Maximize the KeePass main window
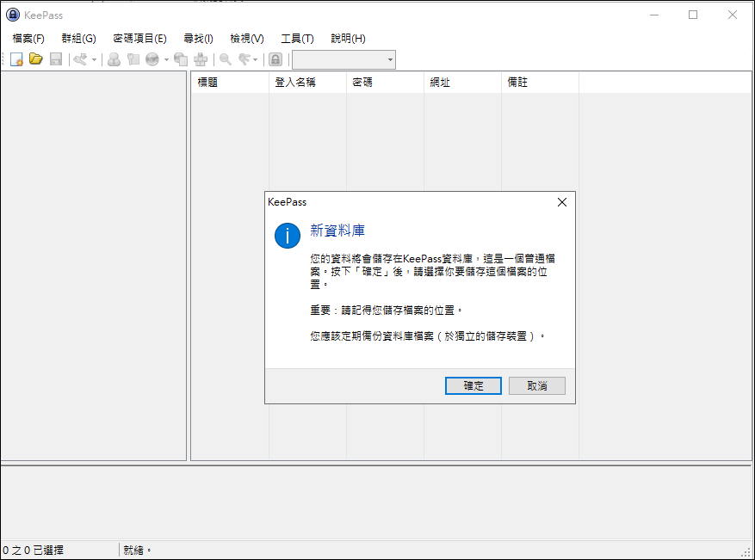This screenshot has width=755, height=560. coord(693,15)
